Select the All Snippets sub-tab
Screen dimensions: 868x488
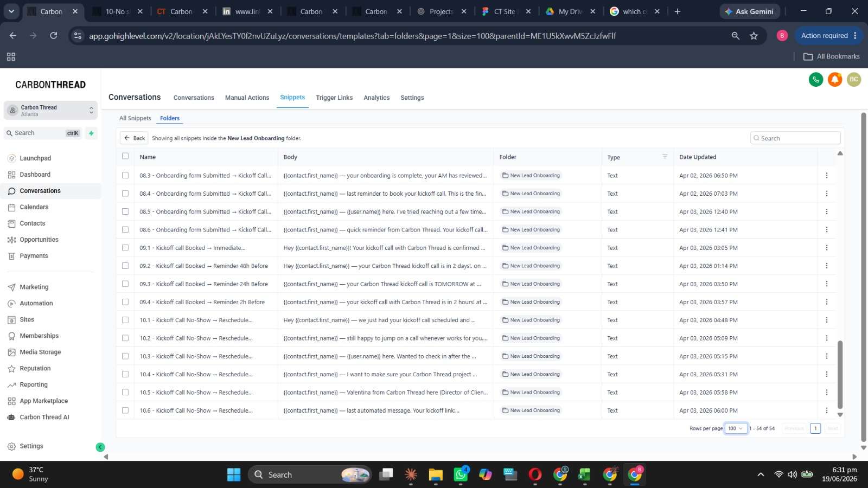(x=135, y=118)
